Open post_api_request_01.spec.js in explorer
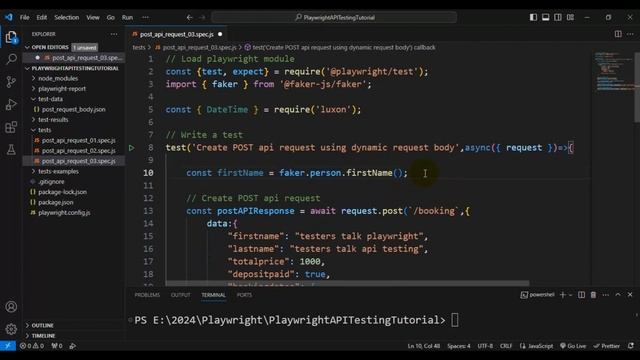Screen dimensions: 640x360 (78, 140)
